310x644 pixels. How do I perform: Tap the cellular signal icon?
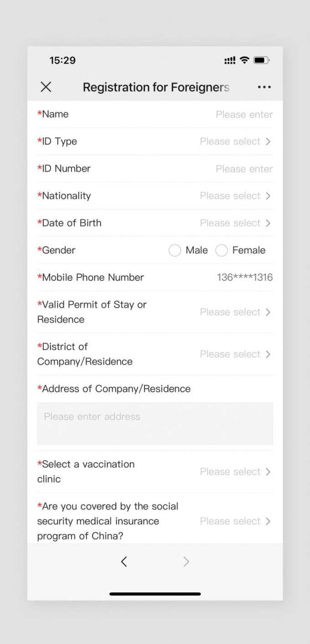[x=230, y=61]
